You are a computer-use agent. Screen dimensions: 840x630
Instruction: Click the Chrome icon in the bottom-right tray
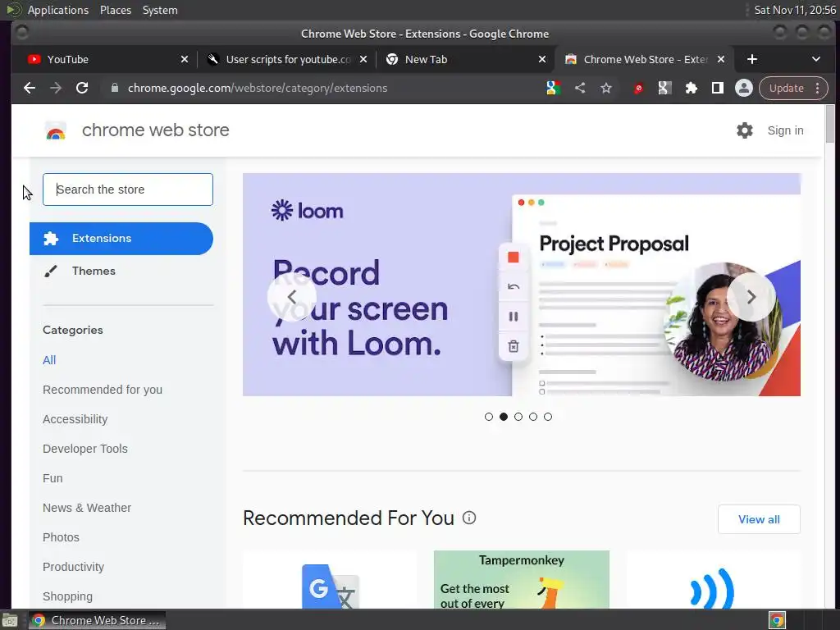778,621
